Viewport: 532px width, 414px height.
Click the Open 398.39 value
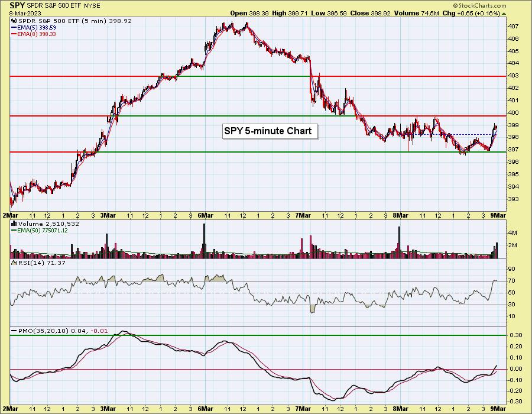(249, 13)
